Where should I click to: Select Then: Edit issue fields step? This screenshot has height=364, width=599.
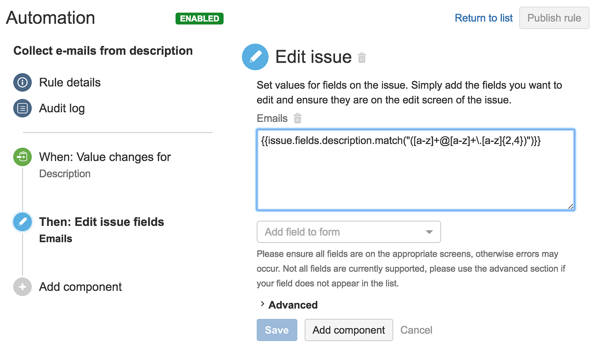[x=101, y=222]
